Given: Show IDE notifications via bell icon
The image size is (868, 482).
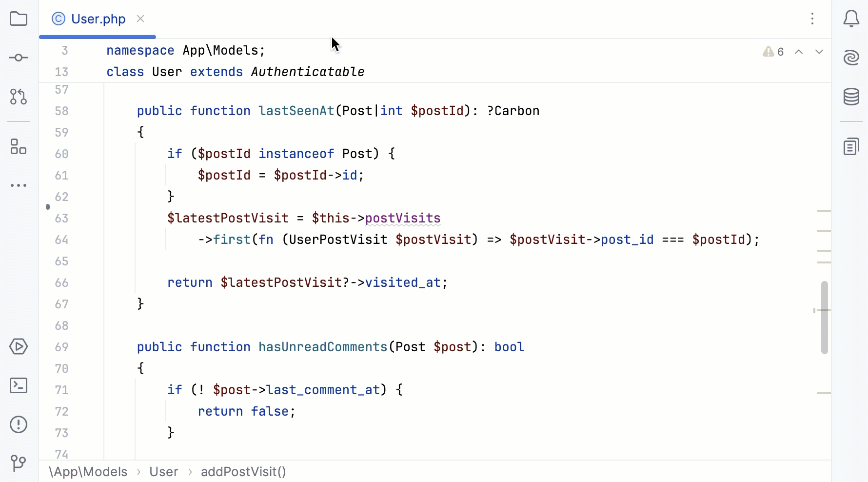Looking at the screenshot, I should [851, 19].
